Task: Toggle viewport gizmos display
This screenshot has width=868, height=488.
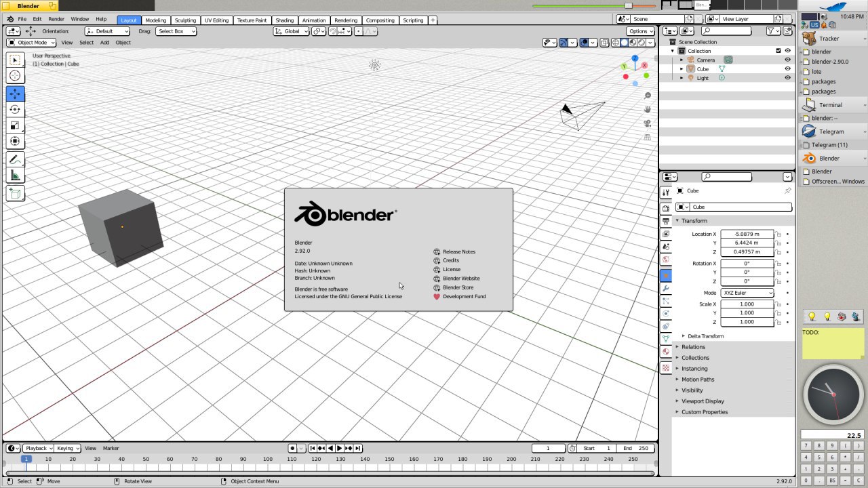Action: click(x=563, y=42)
